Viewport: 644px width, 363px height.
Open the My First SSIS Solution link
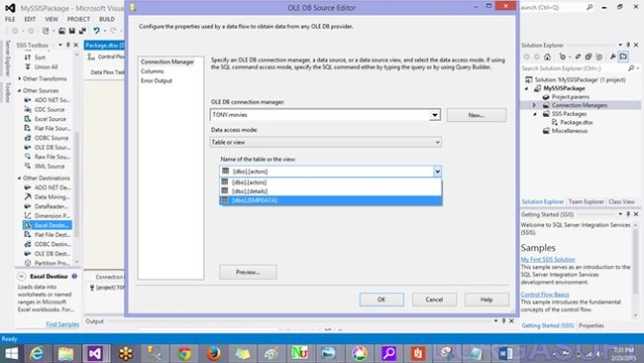pos(548,260)
